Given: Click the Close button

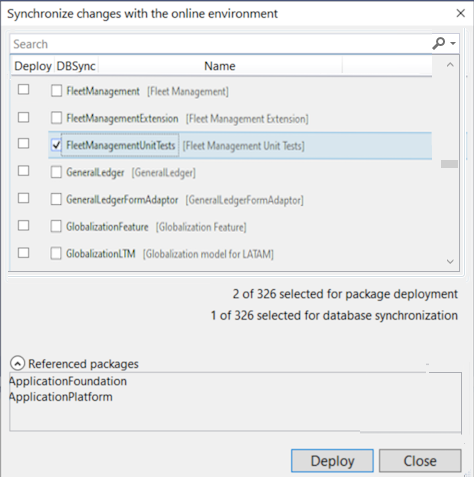Looking at the screenshot, I should [x=420, y=461].
